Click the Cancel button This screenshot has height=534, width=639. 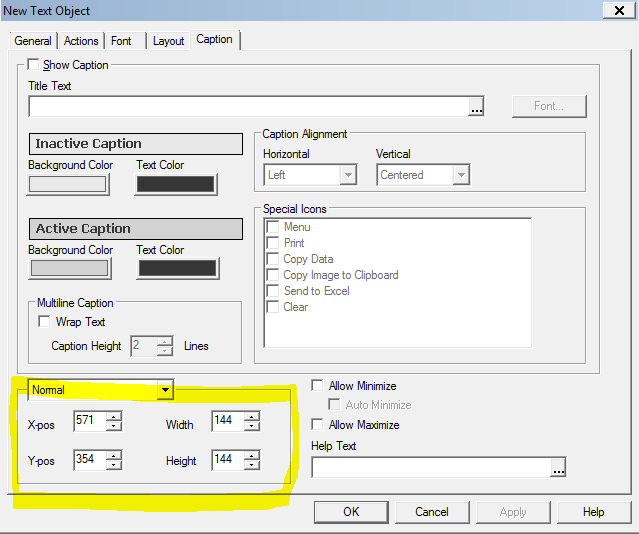tap(432, 512)
